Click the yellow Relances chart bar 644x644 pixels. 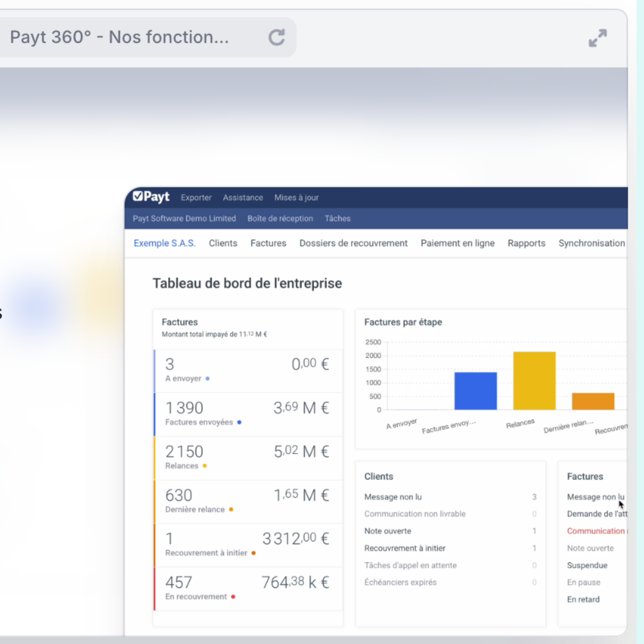pos(534,381)
